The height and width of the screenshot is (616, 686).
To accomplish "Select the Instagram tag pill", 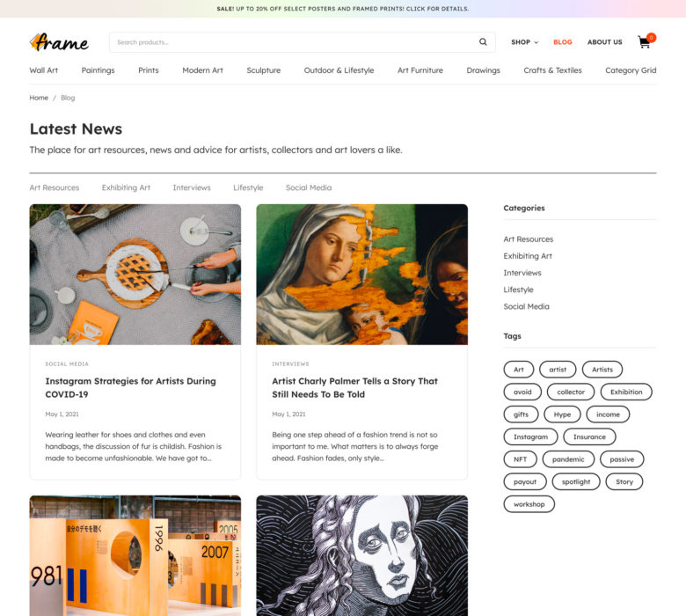I will [x=530, y=437].
